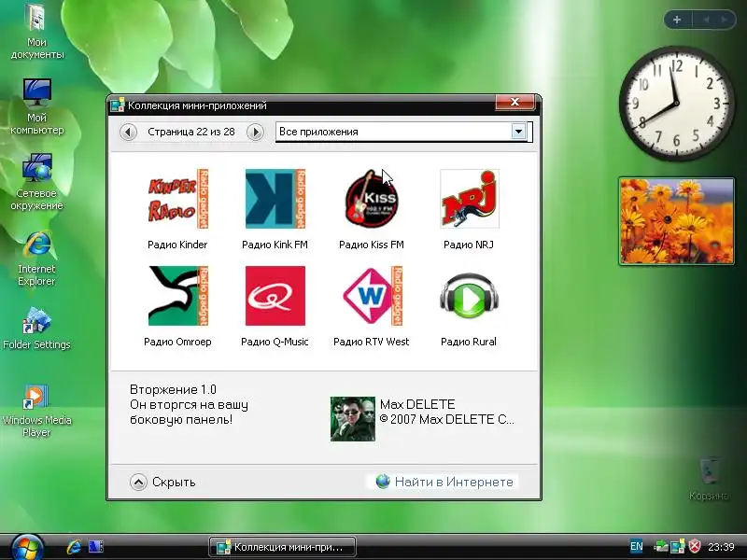The height and width of the screenshot is (560, 747).
Task: Collapse details with the Скрыть chevron
Action: [x=138, y=482]
